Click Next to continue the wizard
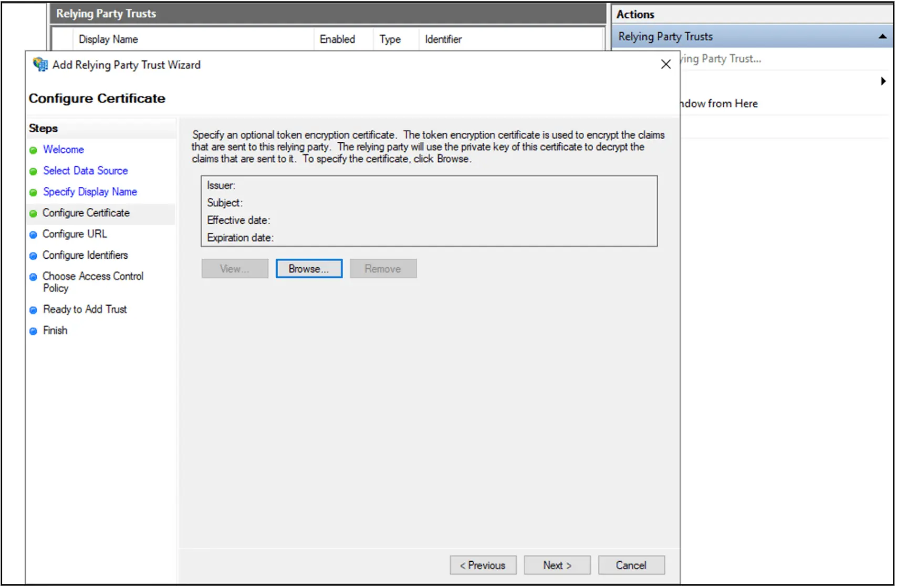The height and width of the screenshot is (588, 897). pyautogui.click(x=557, y=565)
